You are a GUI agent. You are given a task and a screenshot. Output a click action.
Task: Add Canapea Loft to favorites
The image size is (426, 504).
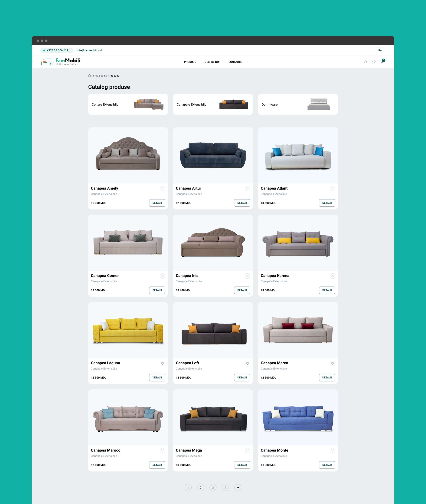click(x=248, y=363)
